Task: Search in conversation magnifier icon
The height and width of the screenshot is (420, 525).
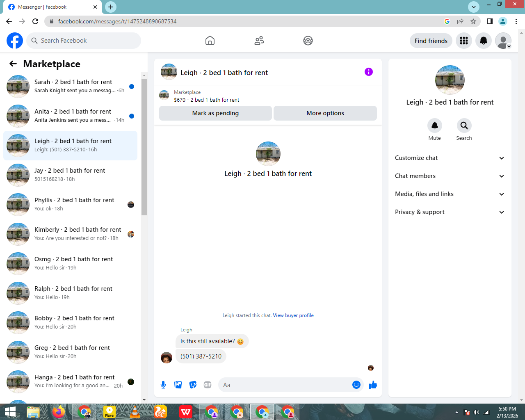Action: point(464,126)
